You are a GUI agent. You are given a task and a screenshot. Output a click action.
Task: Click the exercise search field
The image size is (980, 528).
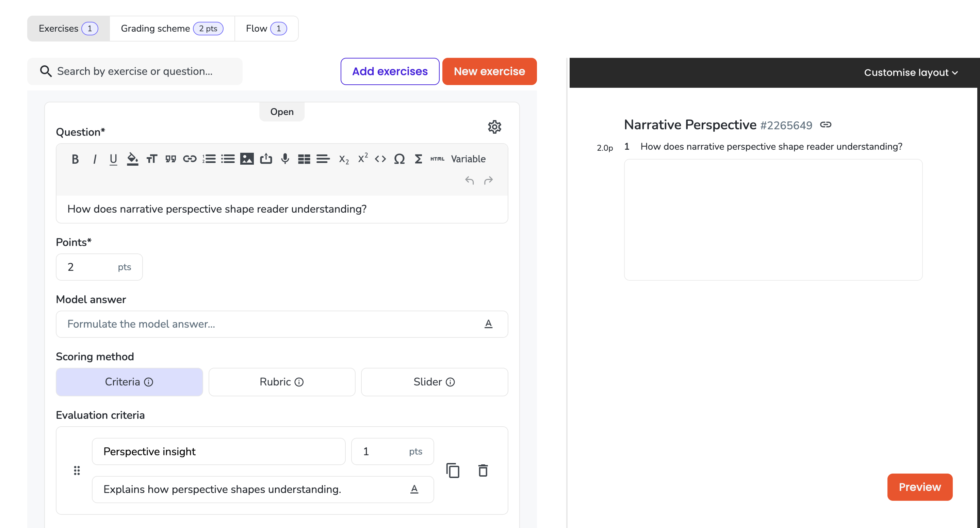click(135, 71)
